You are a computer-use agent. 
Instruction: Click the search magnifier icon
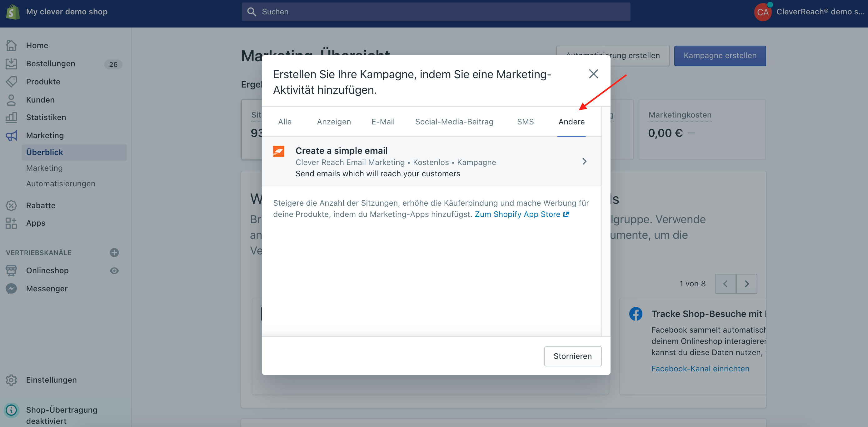[x=251, y=12]
